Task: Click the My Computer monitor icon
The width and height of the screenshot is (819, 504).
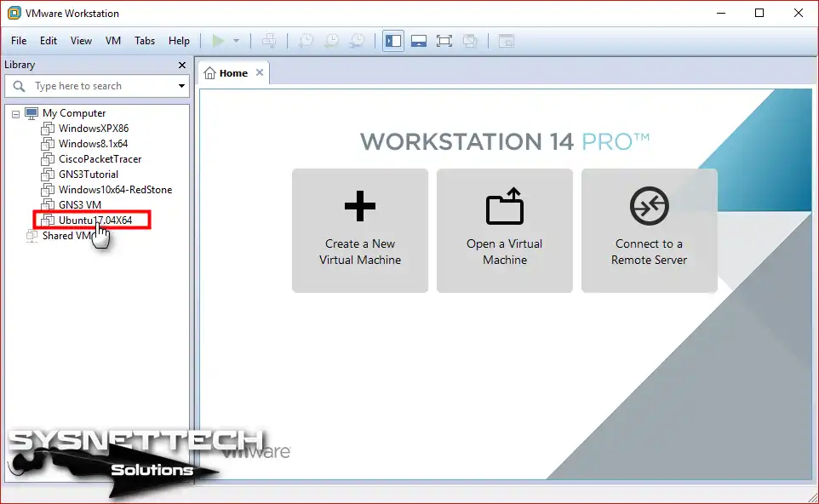Action: [x=31, y=113]
